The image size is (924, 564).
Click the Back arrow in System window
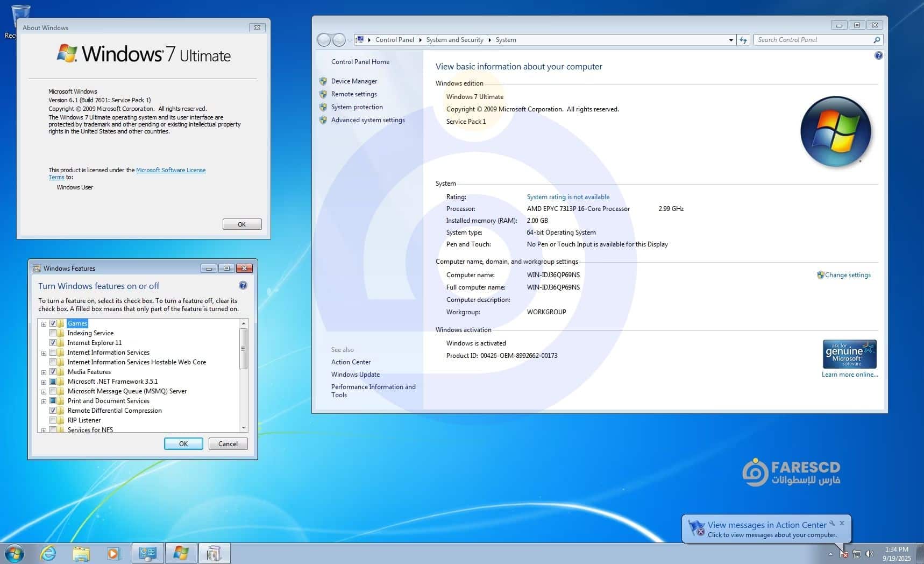[324, 40]
